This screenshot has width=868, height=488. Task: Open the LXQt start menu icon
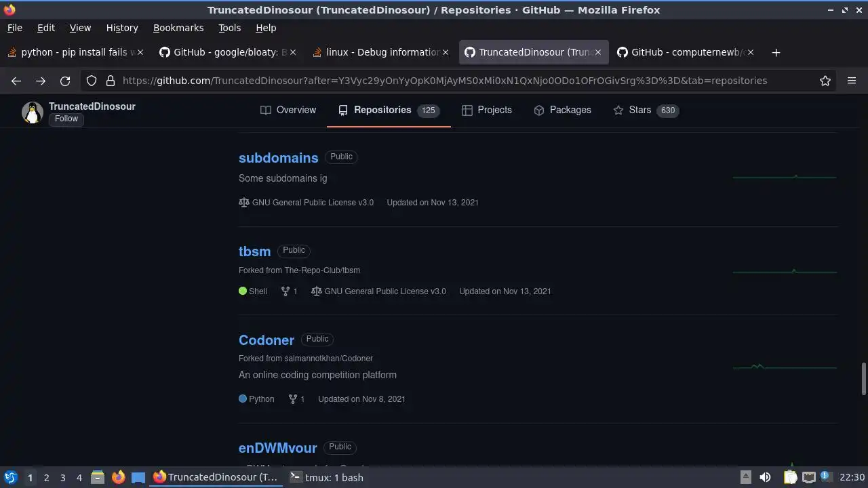11,477
